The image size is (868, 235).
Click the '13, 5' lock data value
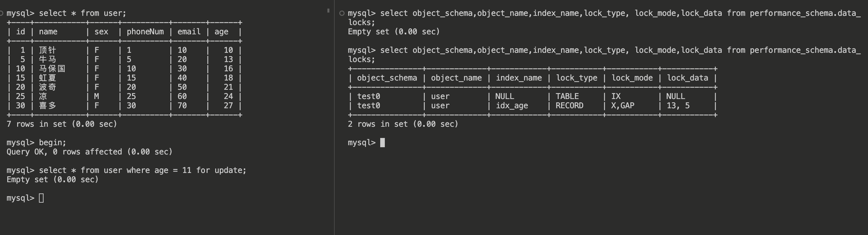[x=678, y=106]
